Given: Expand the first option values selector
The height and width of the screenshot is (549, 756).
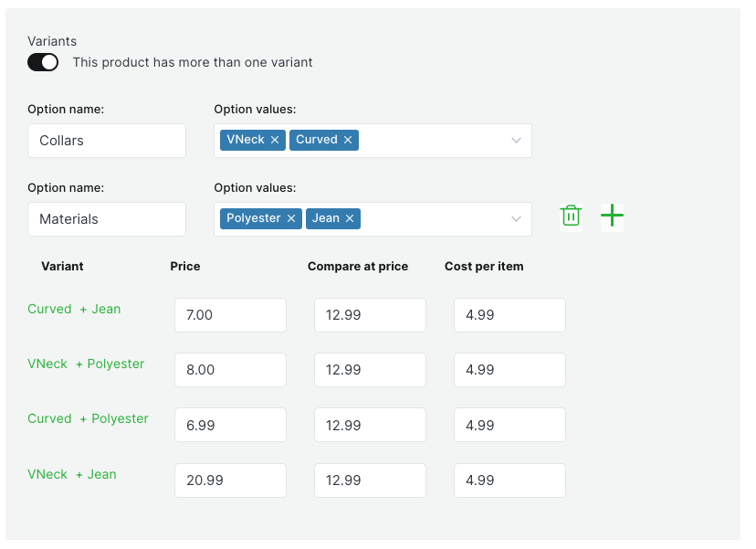Looking at the screenshot, I should pos(516,140).
